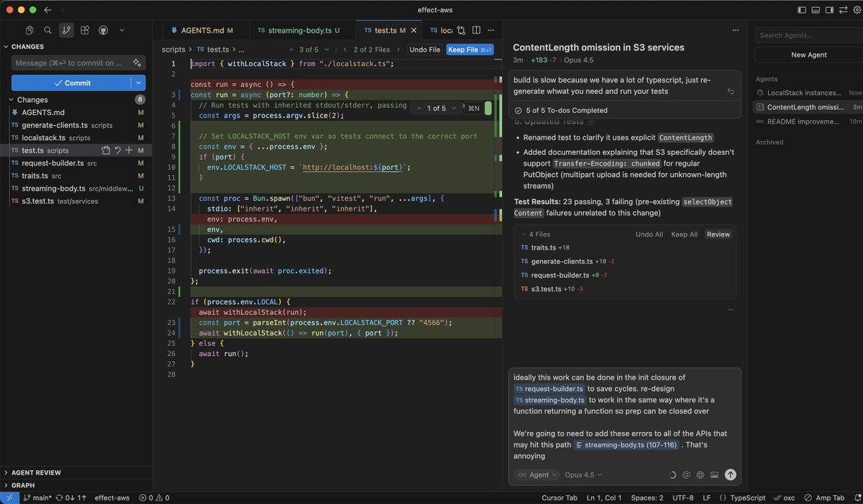Click the commit message input field
863x504 pixels.
pos(70,63)
